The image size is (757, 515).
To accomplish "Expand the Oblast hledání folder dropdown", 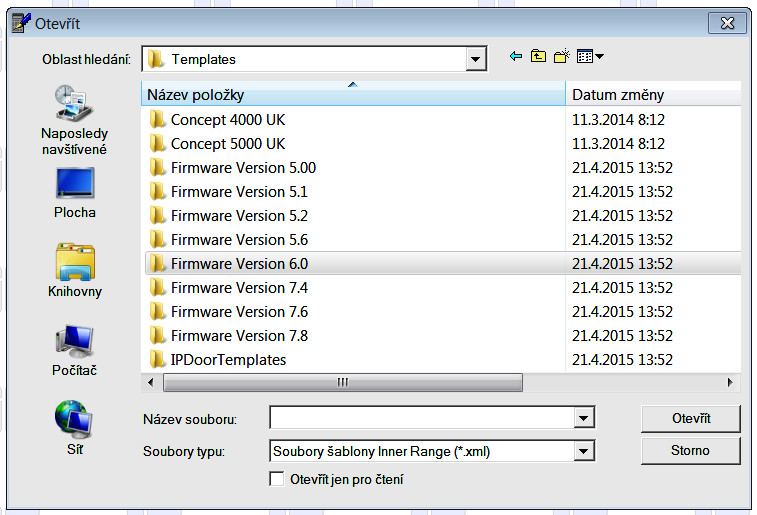I will pos(476,59).
